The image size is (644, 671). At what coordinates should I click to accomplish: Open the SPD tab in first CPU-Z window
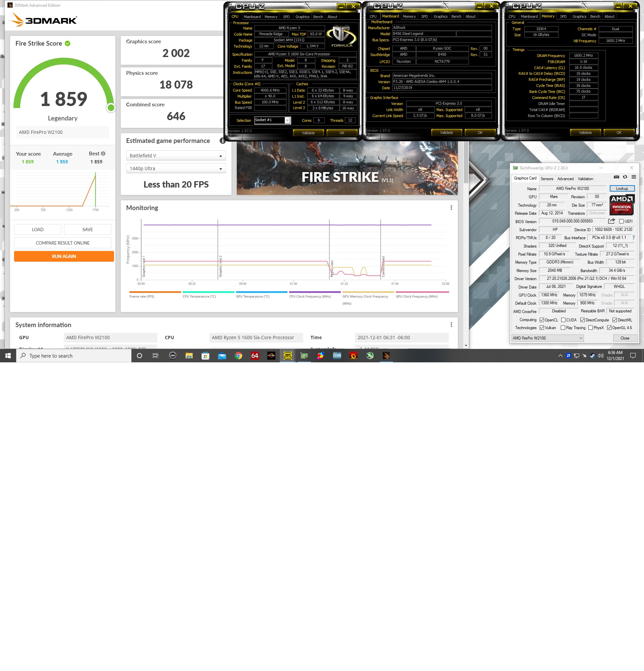(286, 17)
